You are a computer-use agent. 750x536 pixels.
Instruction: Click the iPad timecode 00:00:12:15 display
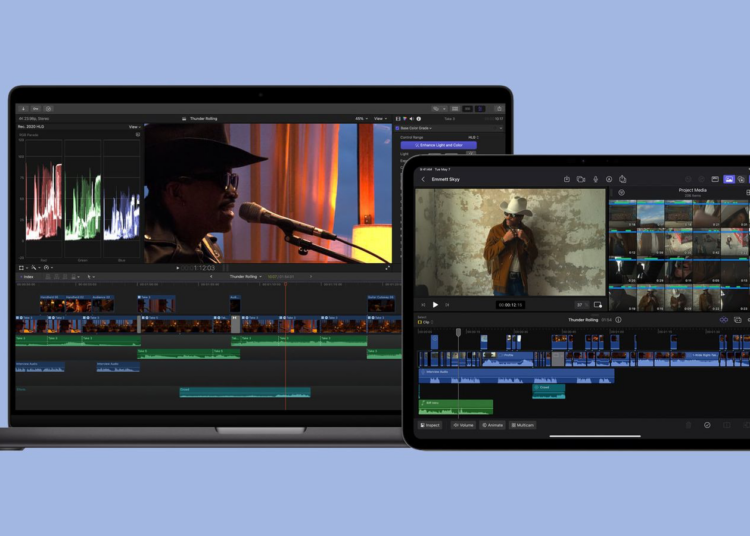(x=510, y=305)
